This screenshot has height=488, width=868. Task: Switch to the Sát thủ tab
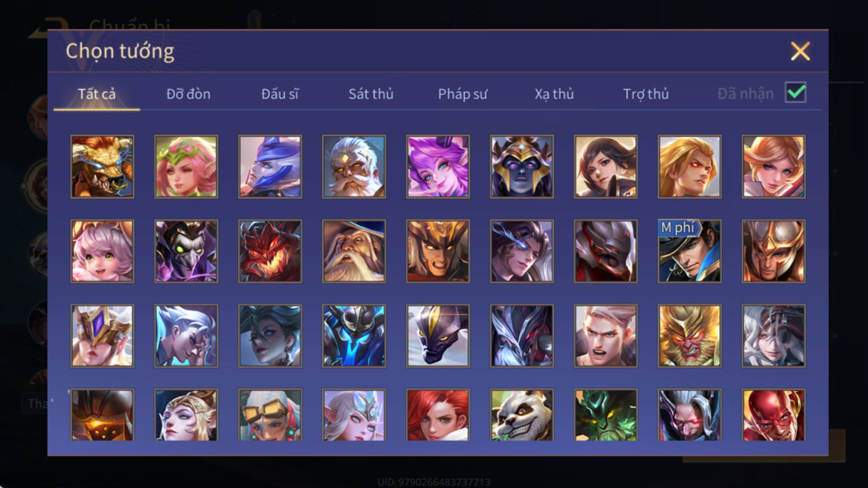coord(371,94)
